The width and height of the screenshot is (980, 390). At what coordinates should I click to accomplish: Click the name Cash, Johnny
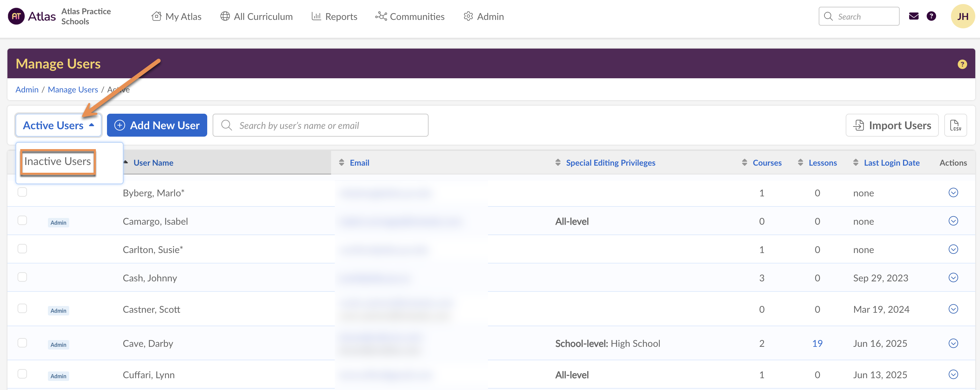pyautogui.click(x=150, y=278)
